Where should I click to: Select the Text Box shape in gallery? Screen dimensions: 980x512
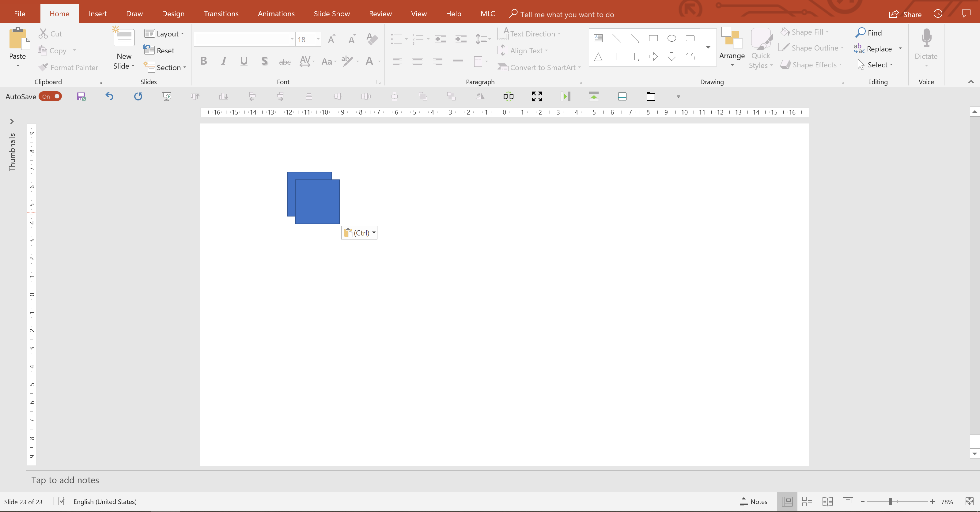(x=598, y=38)
